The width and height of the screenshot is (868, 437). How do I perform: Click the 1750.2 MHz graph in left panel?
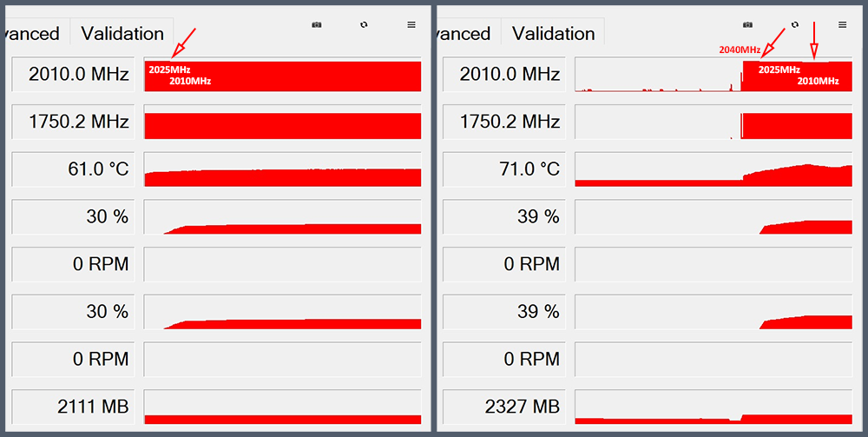[x=282, y=122]
